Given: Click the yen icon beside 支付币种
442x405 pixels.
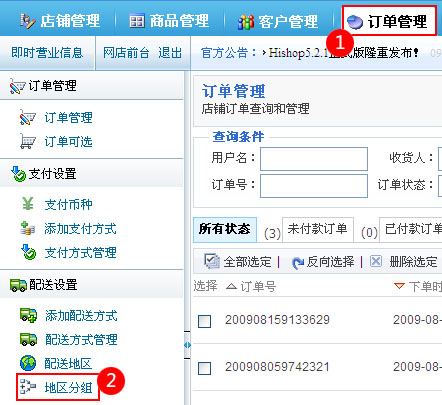Looking at the screenshot, I should tap(28, 204).
